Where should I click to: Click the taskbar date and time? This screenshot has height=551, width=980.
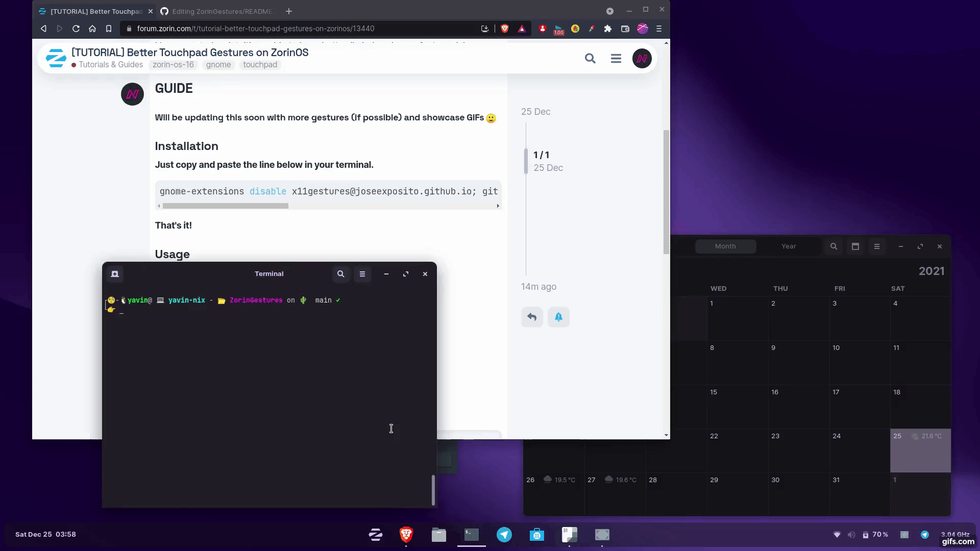point(45,535)
